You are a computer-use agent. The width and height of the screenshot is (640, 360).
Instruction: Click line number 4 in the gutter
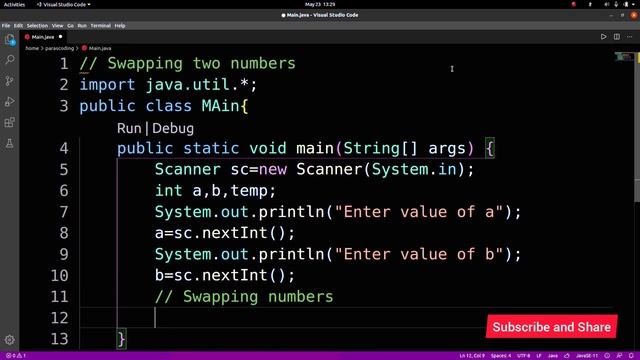click(x=64, y=148)
